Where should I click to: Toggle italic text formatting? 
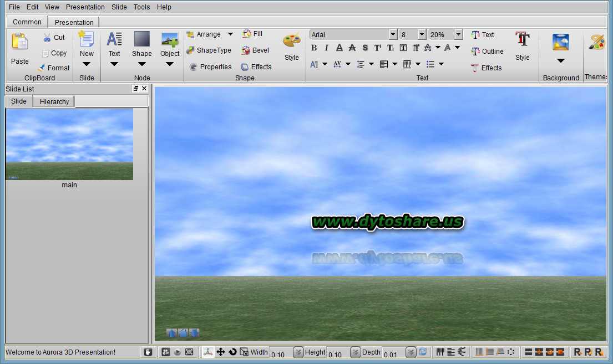click(326, 48)
